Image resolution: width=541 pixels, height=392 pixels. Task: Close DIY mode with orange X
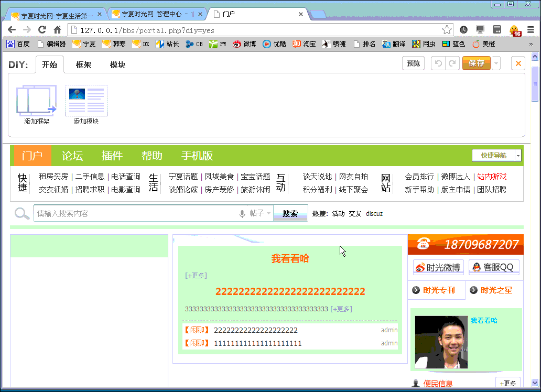tap(518, 63)
